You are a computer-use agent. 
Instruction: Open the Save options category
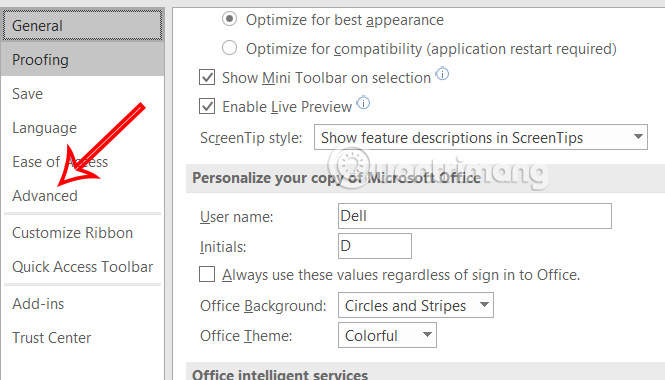tap(82, 94)
